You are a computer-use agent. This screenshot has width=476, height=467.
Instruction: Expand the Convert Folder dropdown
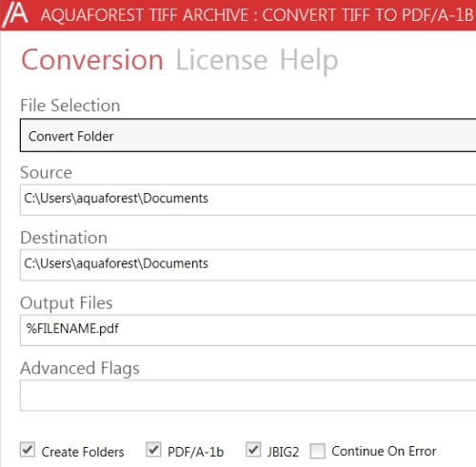(x=248, y=136)
